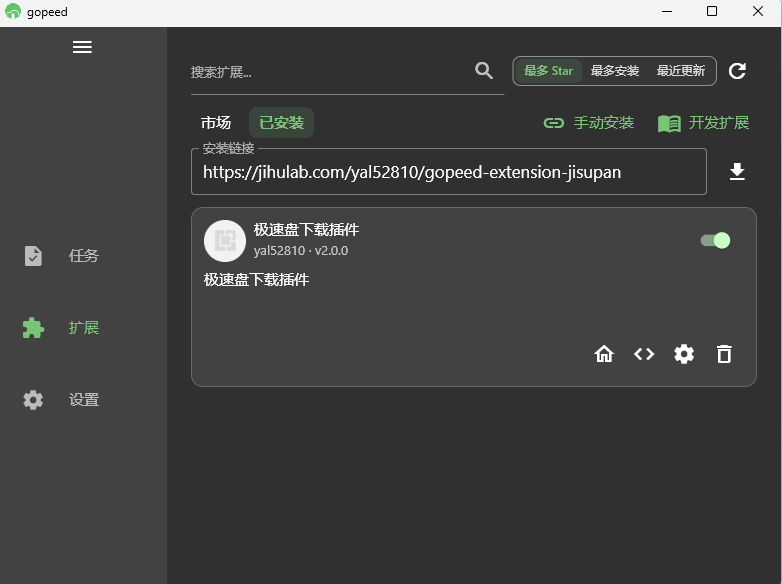782x584 pixels.
Task: Open settings gear of 极速盘下载插件 extension
Action: coord(684,354)
